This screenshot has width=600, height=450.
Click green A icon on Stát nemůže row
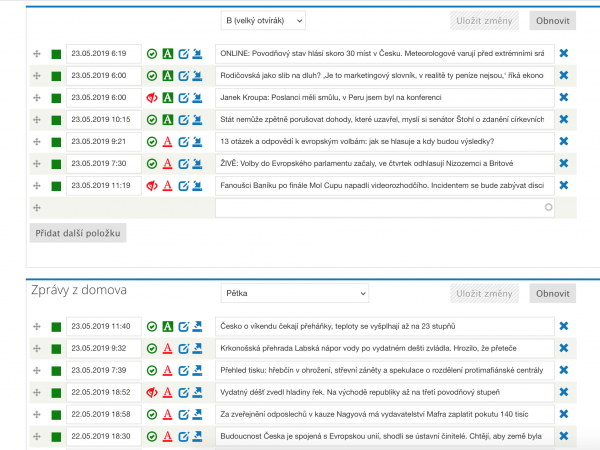coord(168,120)
